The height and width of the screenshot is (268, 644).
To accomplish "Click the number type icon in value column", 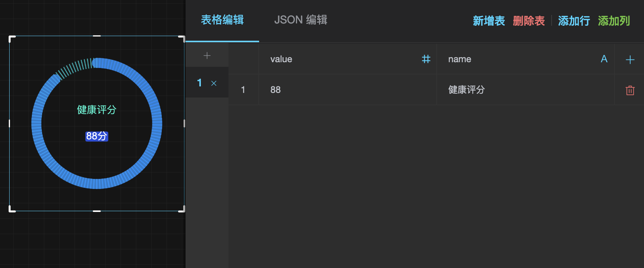I will 426,59.
